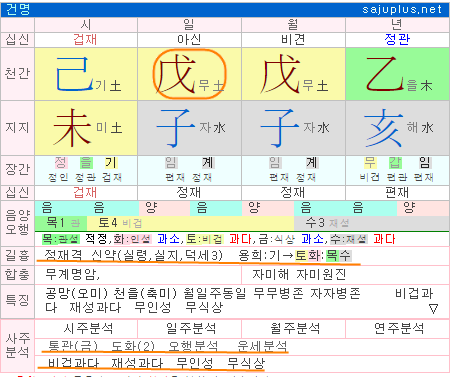The image size is (454, 377).
Task: Click 정재 under the 일 column
Action: [189, 192]
